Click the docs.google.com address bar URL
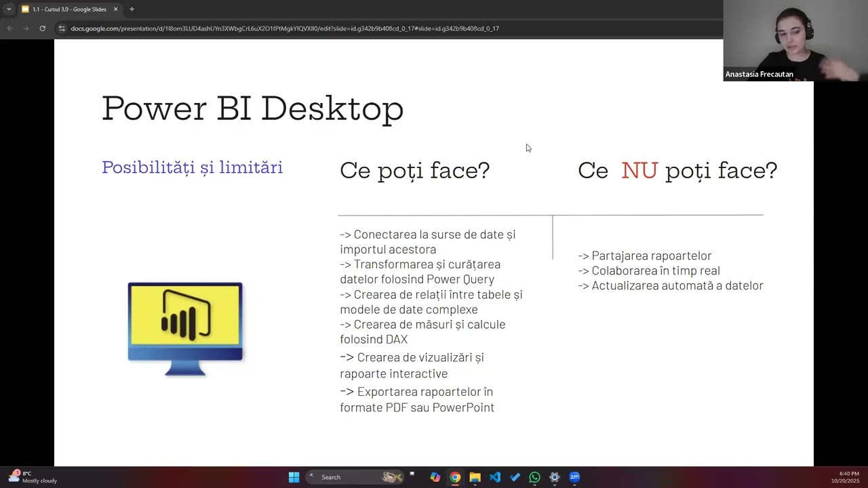 285,28
